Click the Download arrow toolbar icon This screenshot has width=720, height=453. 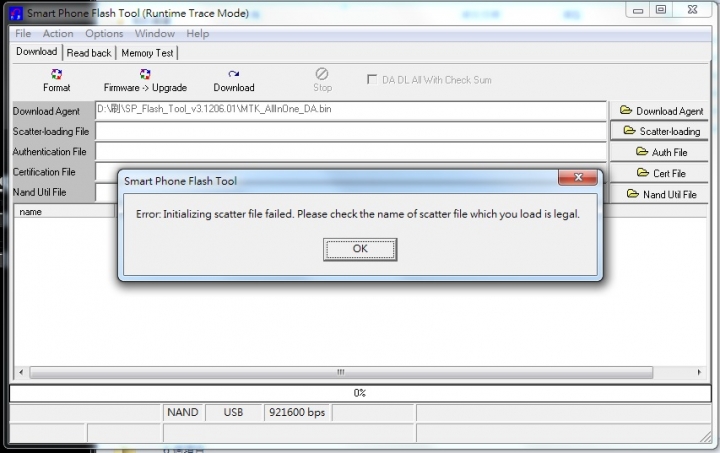(x=234, y=74)
